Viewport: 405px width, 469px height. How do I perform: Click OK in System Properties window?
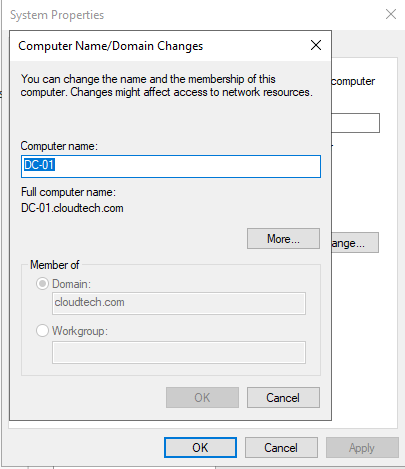coord(200,447)
